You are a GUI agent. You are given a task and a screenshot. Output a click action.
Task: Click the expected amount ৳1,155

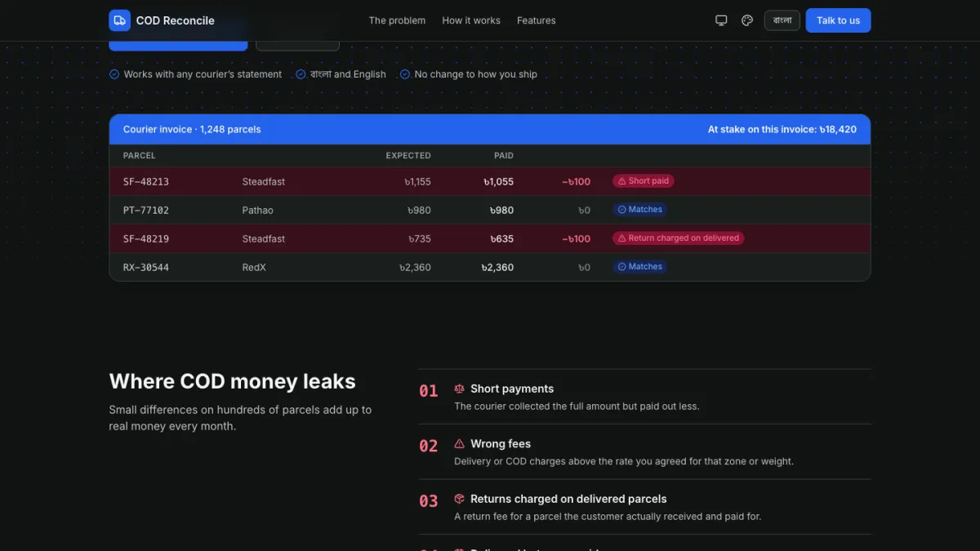pos(417,182)
